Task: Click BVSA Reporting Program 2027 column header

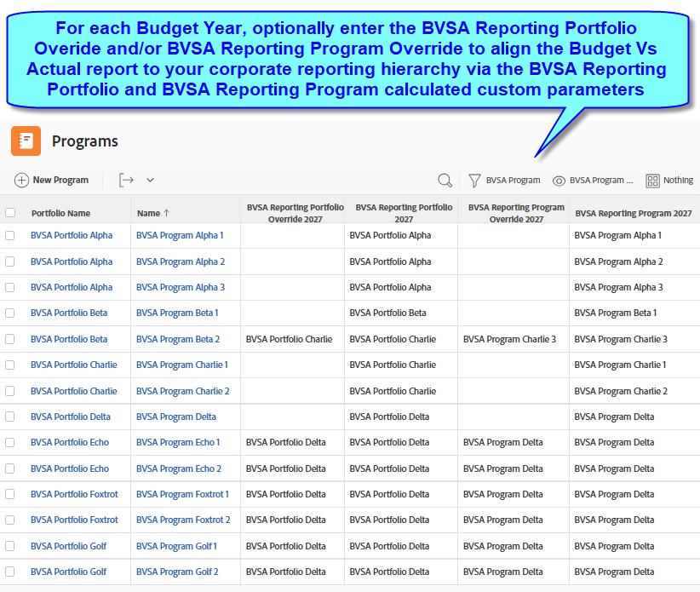Action: coord(633,213)
